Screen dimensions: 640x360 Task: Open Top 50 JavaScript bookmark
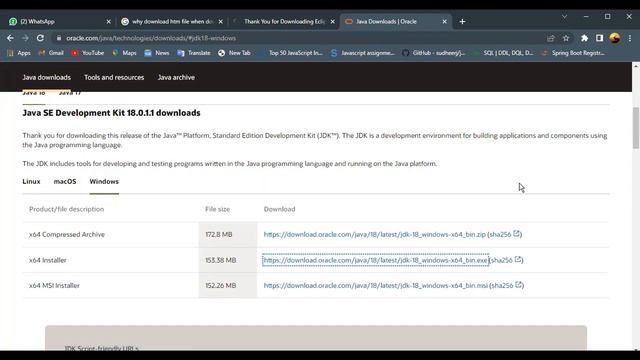[x=291, y=53]
